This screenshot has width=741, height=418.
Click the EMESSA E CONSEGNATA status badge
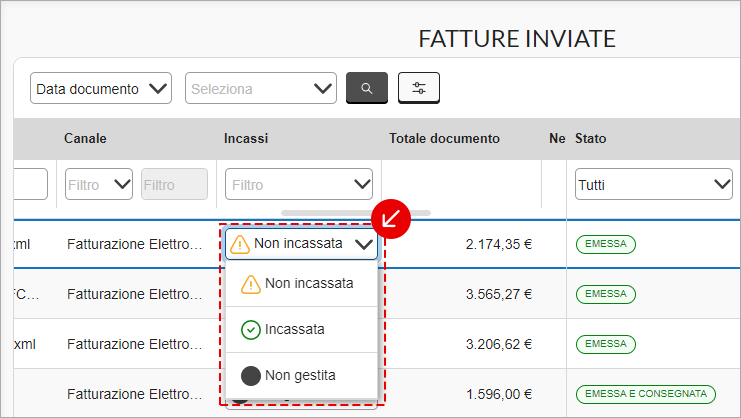tap(646, 394)
